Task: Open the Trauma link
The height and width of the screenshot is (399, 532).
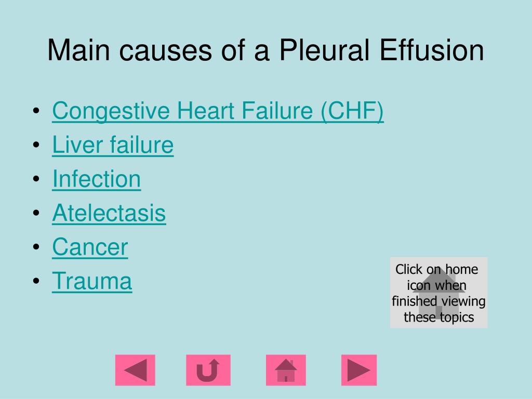Action: click(x=92, y=281)
